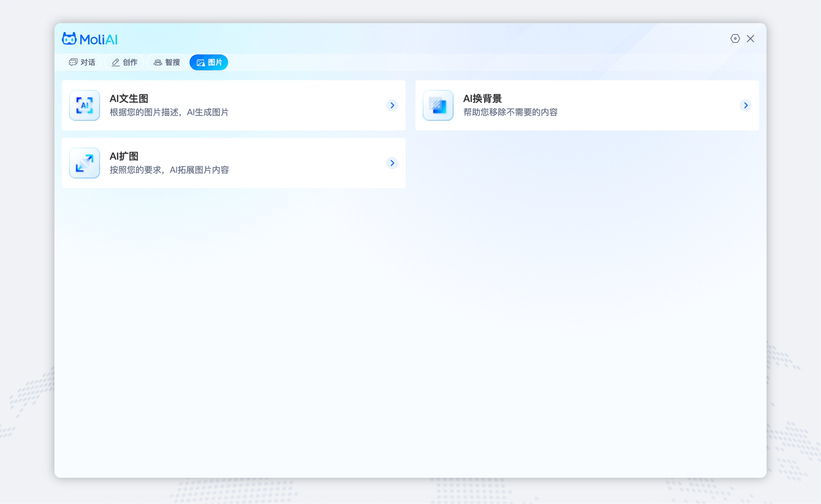This screenshot has height=504, width=821.
Task: Click the active 图片 tab
Action: coord(209,62)
